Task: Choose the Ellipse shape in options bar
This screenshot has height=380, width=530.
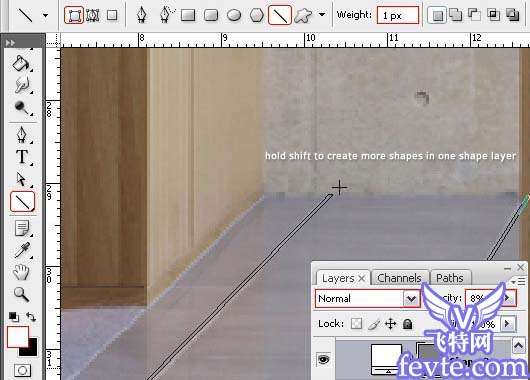Action: 234,15
